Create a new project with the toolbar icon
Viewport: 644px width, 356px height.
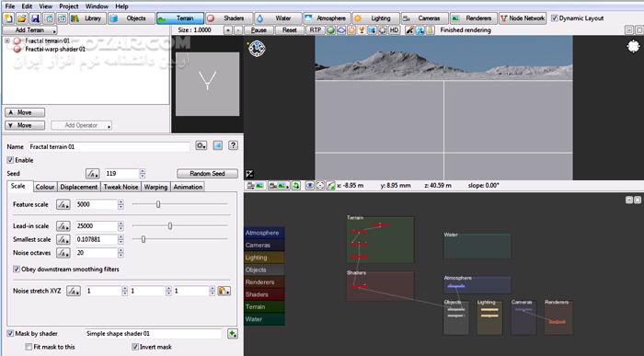[8, 18]
